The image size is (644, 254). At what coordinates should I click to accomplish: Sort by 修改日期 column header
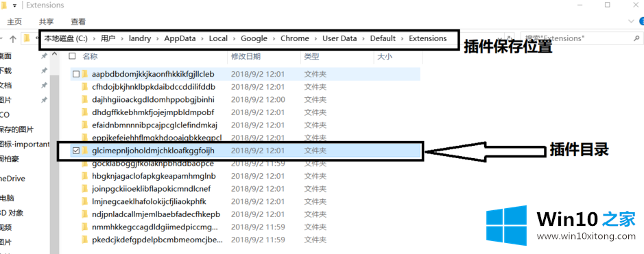(x=246, y=57)
